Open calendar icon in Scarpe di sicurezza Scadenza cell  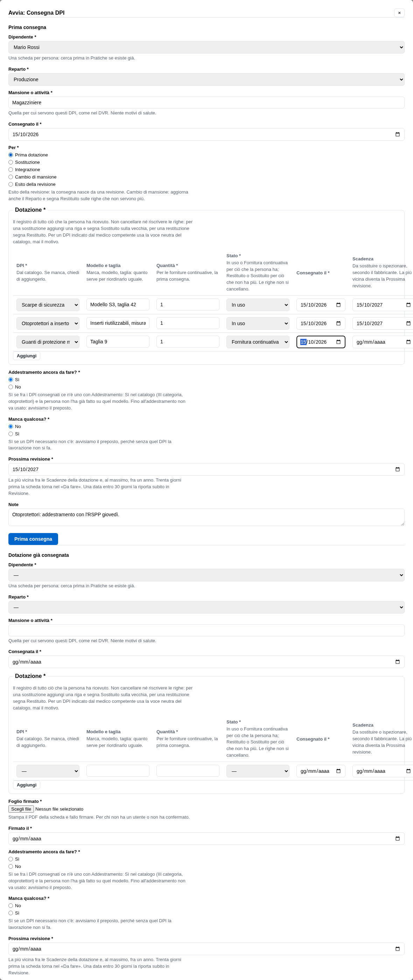[408, 305]
